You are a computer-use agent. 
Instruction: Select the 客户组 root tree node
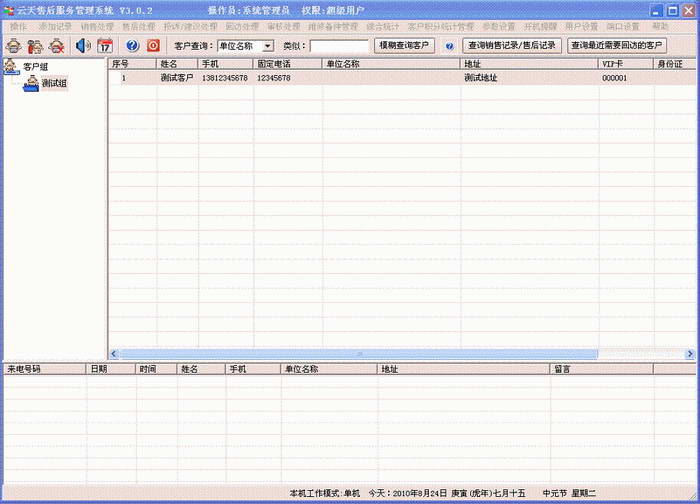(35, 66)
